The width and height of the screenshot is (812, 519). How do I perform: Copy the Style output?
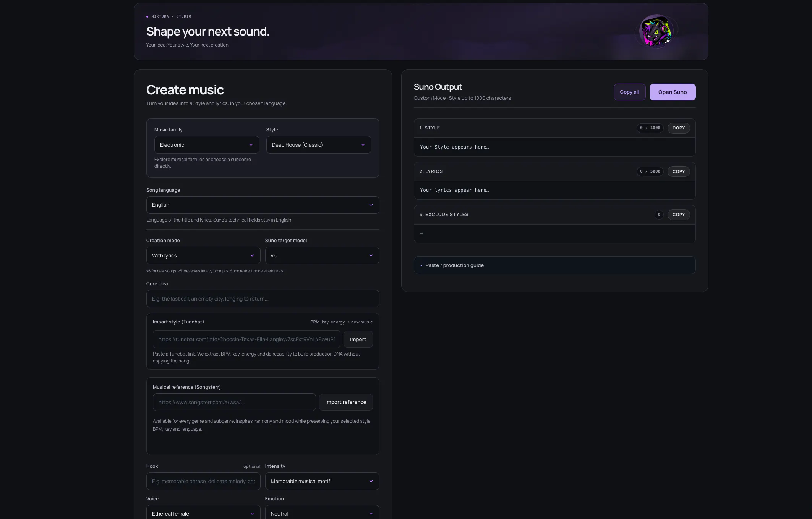[678, 128]
